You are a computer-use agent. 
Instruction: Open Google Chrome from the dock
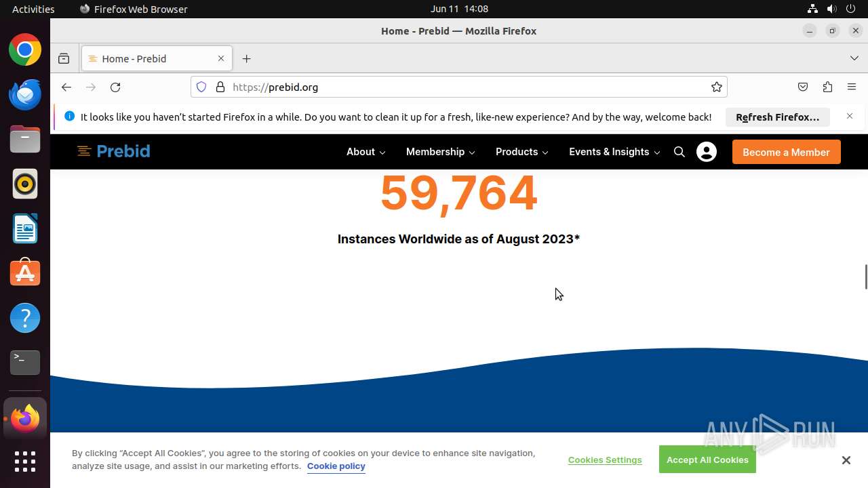25,50
